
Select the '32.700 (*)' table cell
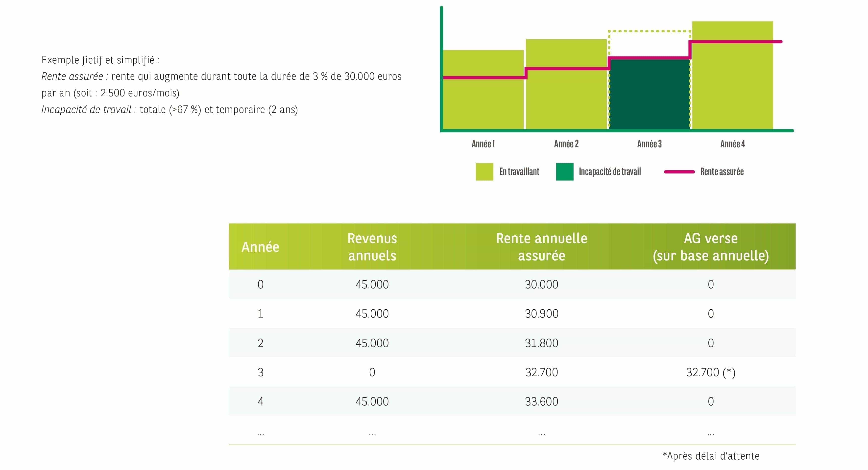click(711, 372)
